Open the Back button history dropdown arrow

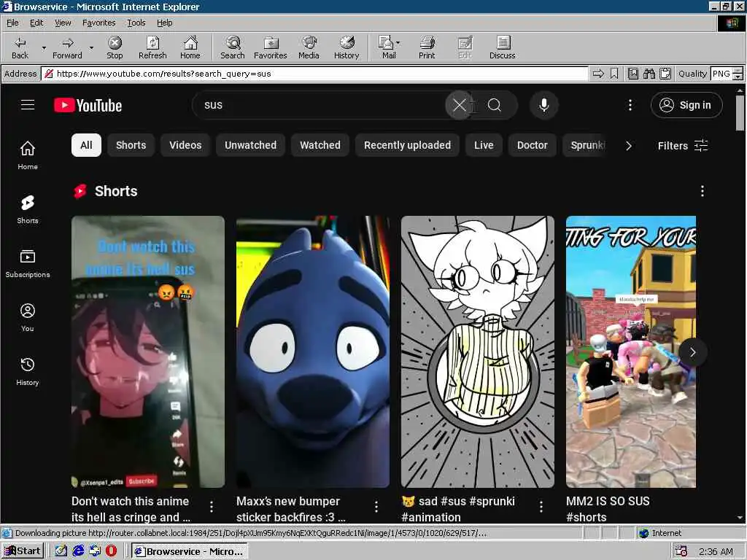pyautogui.click(x=44, y=47)
